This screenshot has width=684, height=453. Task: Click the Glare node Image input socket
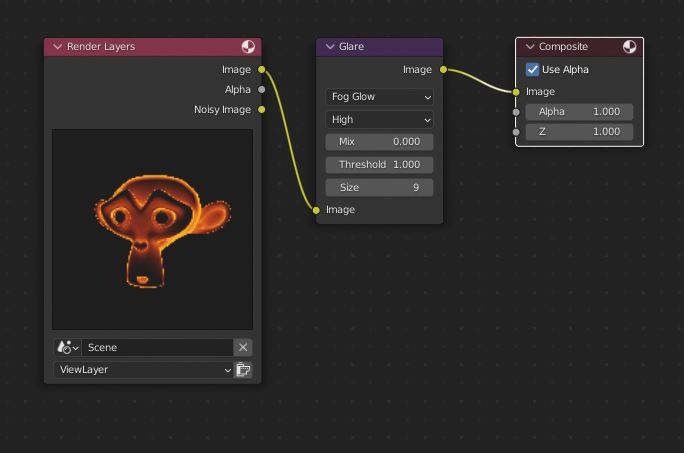(317, 210)
